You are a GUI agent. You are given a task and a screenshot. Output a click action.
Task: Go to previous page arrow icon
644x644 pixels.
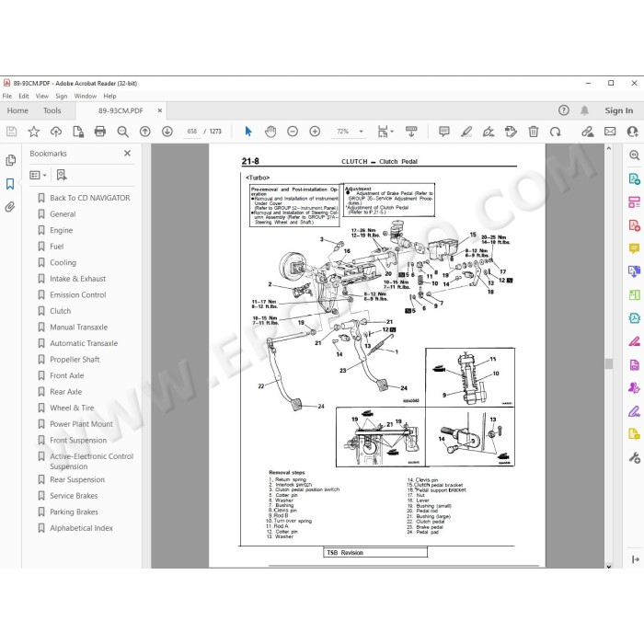coord(144,132)
